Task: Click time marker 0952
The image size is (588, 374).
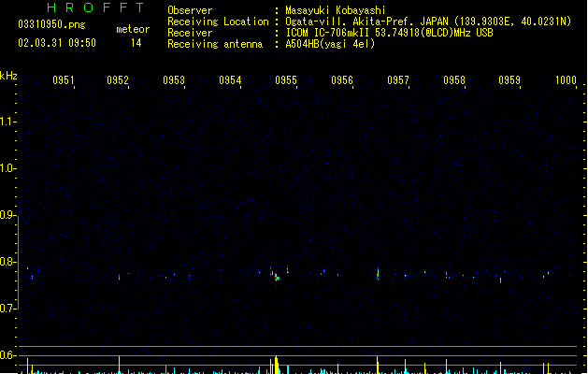Action: [118, 80]
